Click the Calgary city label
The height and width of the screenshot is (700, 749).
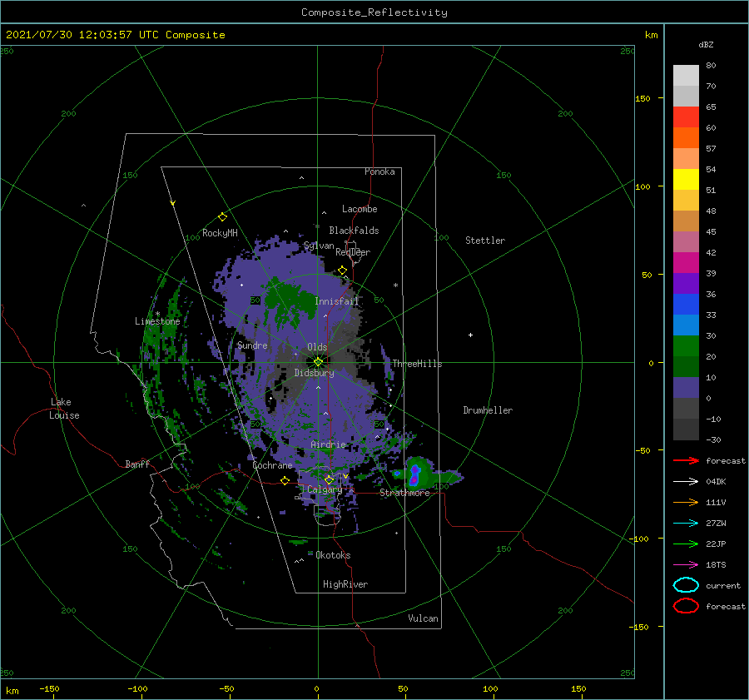325,489
